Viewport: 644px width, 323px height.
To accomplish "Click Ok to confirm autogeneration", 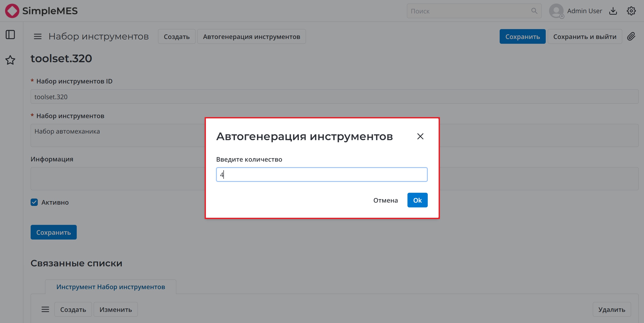I will [x=417, y=200].
